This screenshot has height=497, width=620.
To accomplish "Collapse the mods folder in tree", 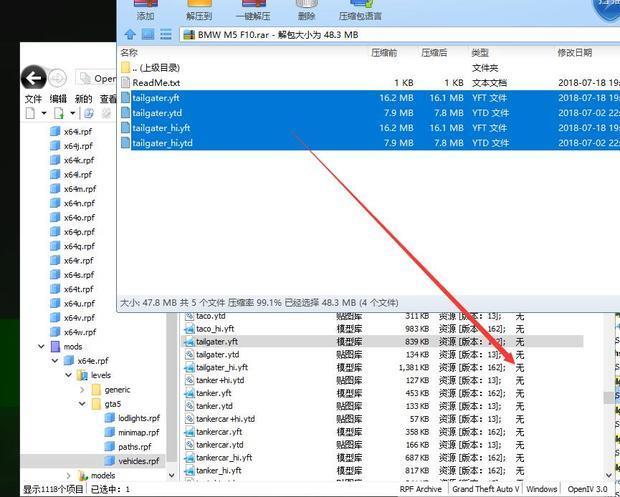I will pos(41,347).
